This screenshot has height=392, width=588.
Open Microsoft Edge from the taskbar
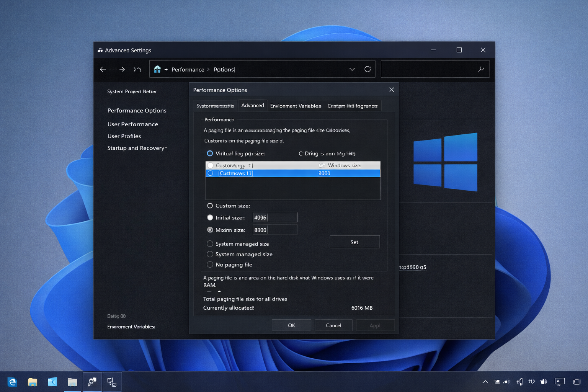tap(12, 382)
